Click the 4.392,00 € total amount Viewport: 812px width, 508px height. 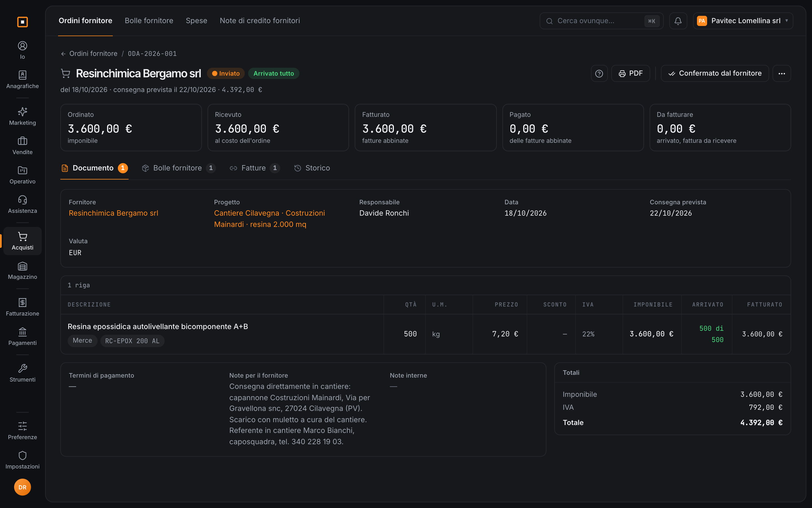click(761, 423)
